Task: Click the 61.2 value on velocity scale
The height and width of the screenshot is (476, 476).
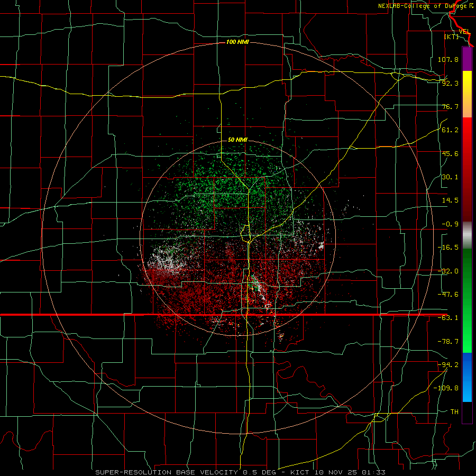Action: pyautogui.click(x=450, y=130)
